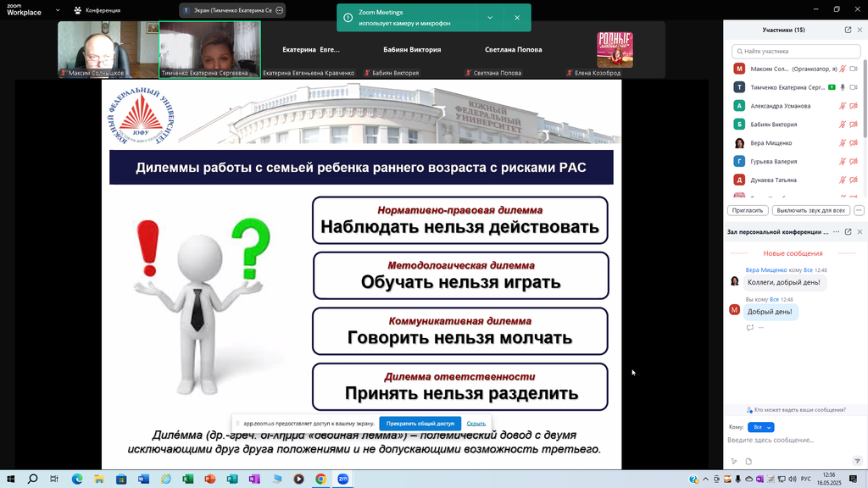
Task: Click the "Пригласить" button
Action: 748,210
